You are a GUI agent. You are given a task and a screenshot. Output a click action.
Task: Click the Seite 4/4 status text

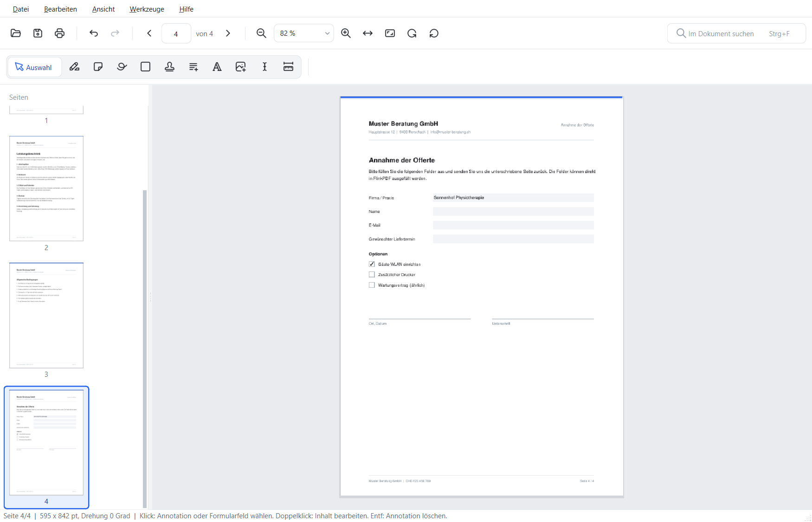(x=17, y=516)
